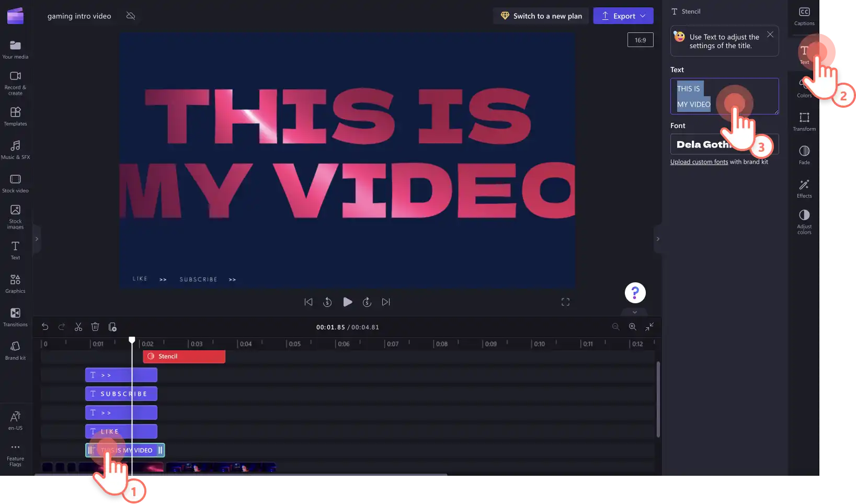Viewport: 856px width, 504px height.
Task: Open the Dela Gothic font dropdown
Action: [724, 144]
